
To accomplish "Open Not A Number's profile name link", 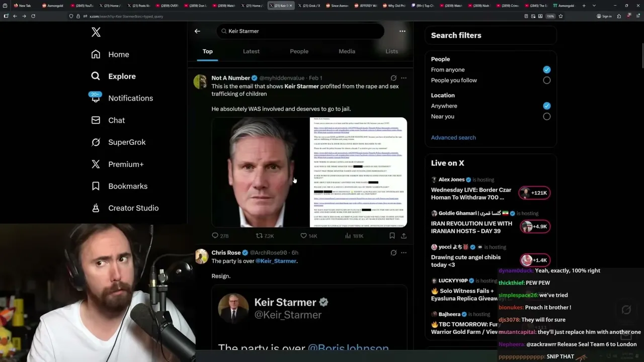I will tap(231, 78).
